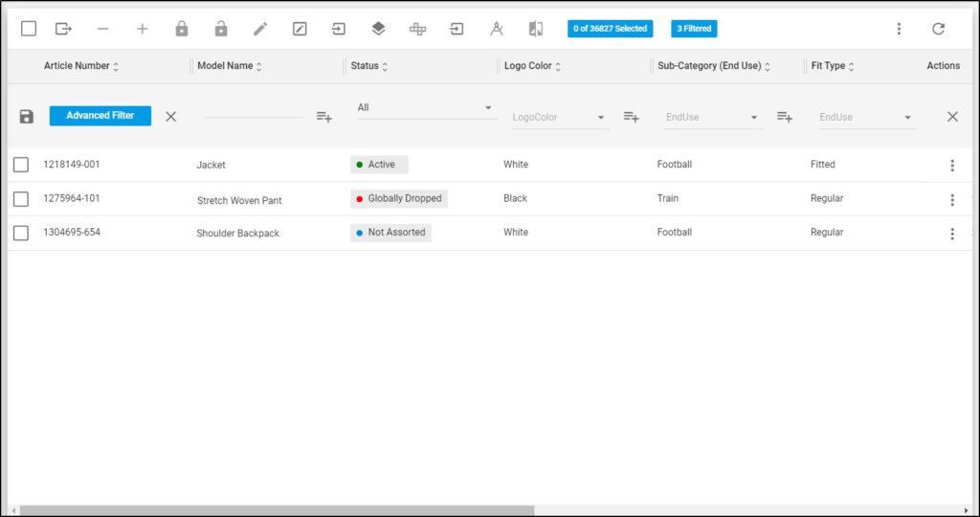Image resolution: width=980 pixels, height=517 pixels.
Task: Click the scrollbar right arrow
Action: click(x=967, y=510)
